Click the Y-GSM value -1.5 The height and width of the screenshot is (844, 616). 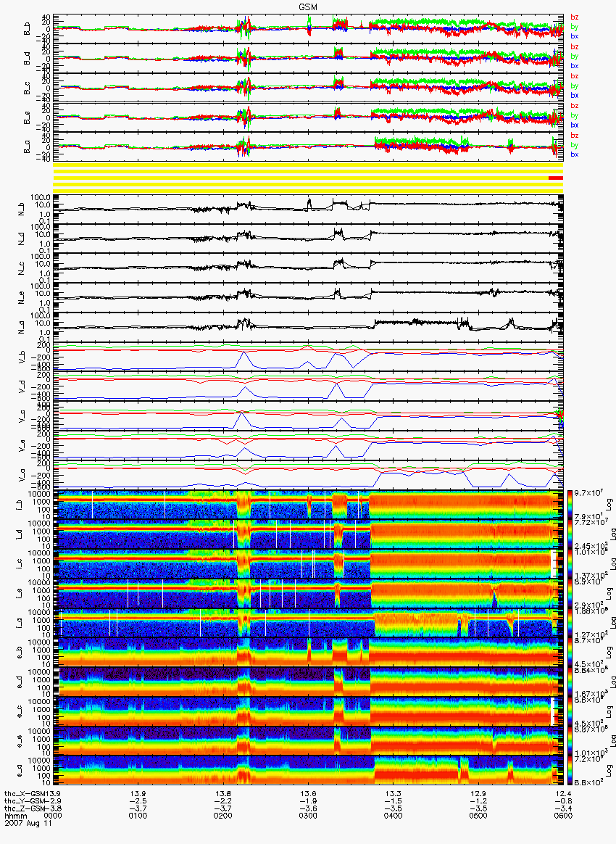click(394, 801)
